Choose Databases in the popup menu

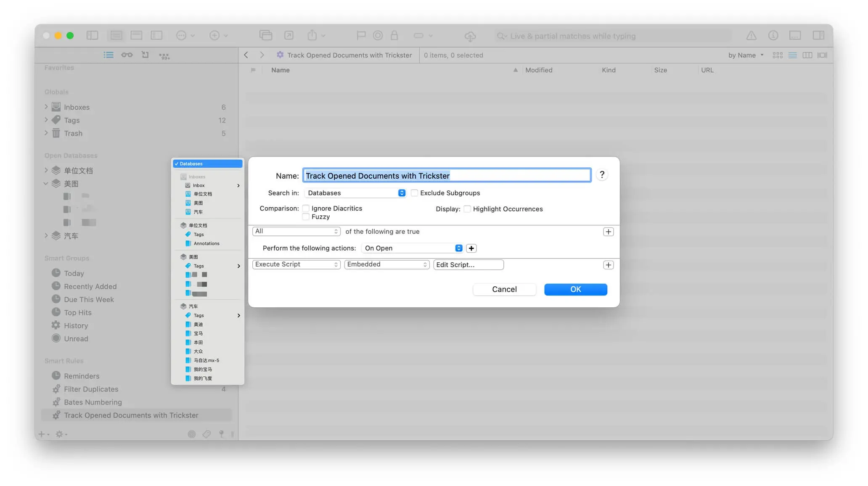[x=208, y=164]
